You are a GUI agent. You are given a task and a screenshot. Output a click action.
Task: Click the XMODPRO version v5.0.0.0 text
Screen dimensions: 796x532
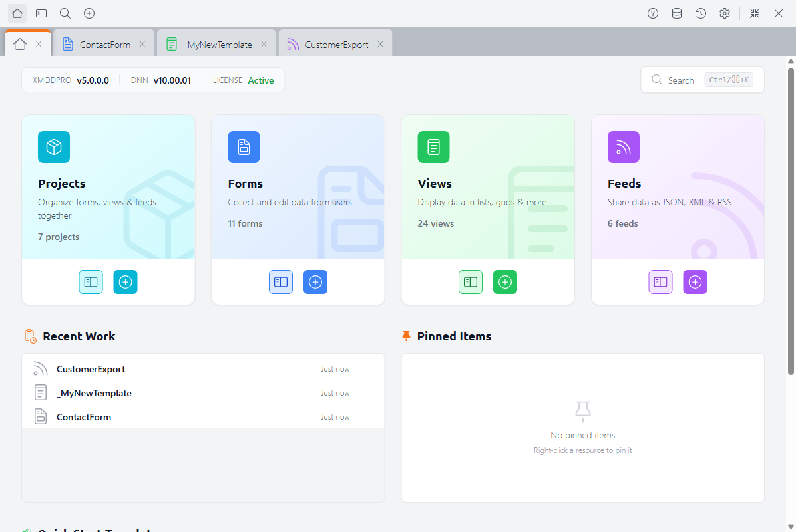tap(93, 80)
